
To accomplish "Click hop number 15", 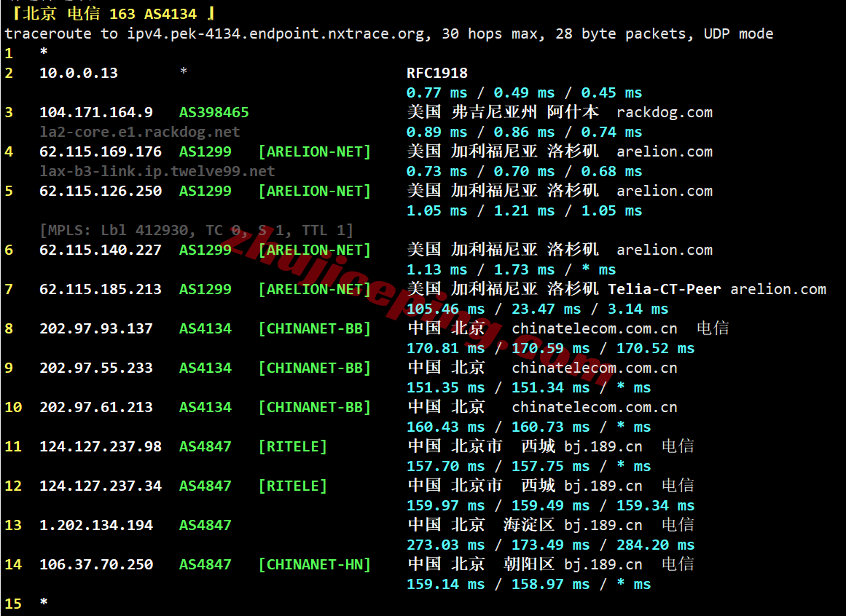I will click(x=14, y=604).
